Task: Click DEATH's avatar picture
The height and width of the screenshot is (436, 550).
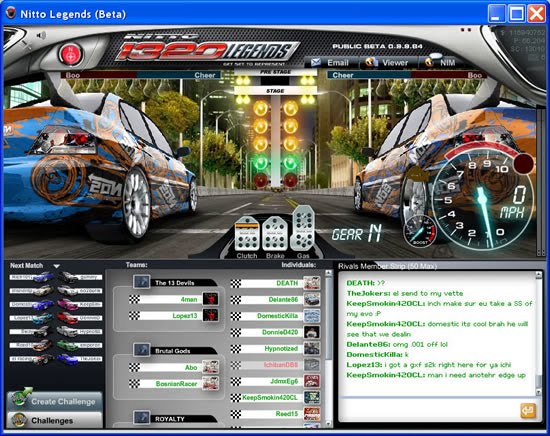Action: point(312,283)
